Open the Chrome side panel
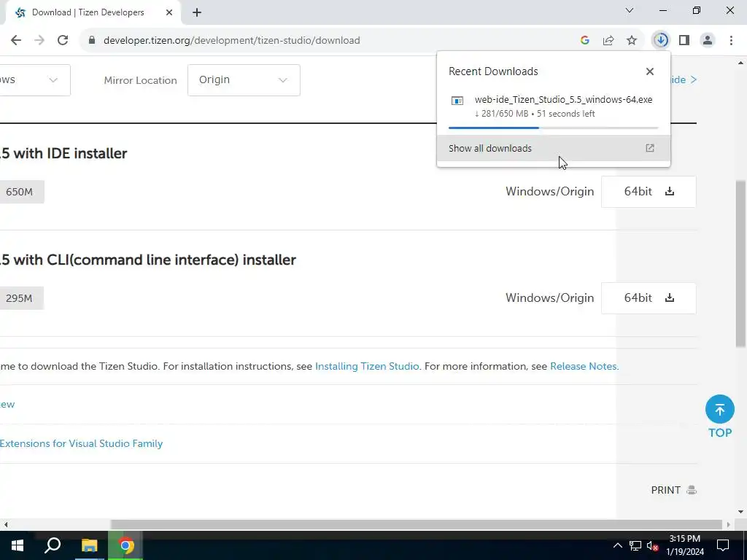 (684, 41)
